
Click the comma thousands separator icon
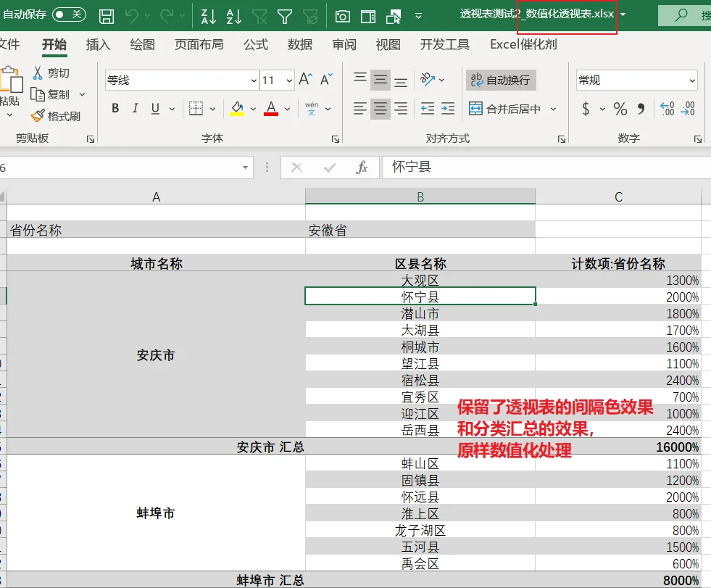(x=641, y=109)
